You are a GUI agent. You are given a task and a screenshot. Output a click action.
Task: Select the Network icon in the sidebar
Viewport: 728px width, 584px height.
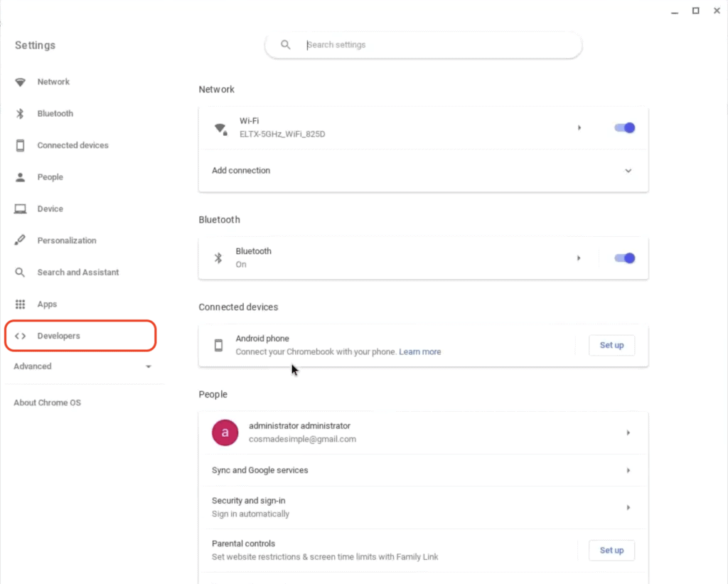(21, 82)
